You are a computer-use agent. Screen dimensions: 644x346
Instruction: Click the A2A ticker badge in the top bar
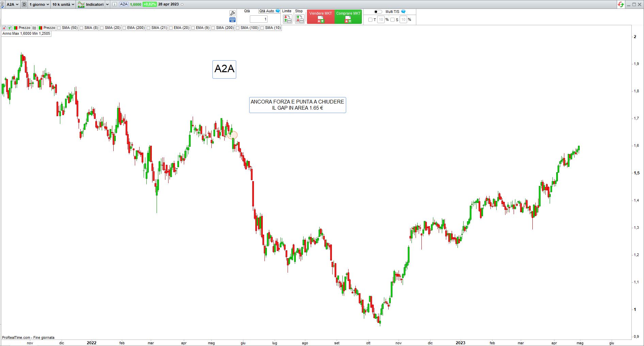coord(124,4)
